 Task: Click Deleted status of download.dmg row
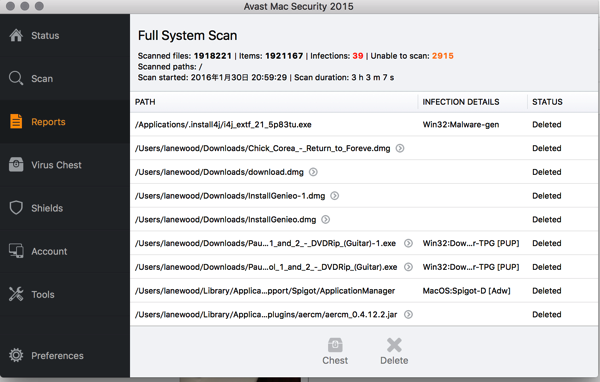tap(546, 172)
